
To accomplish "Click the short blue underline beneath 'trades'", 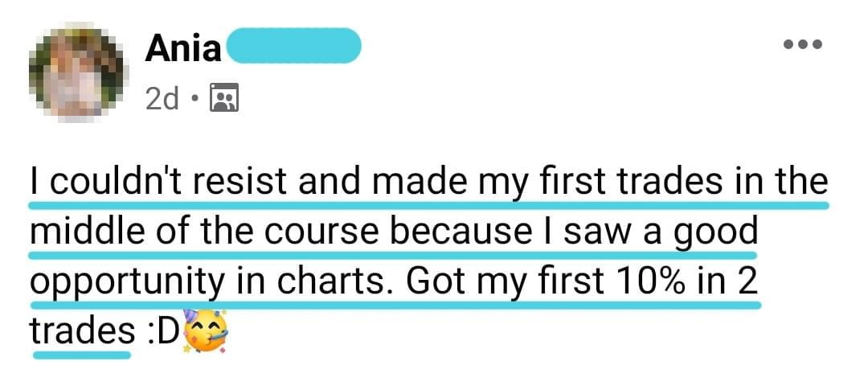I will click(x=82, y=355).
